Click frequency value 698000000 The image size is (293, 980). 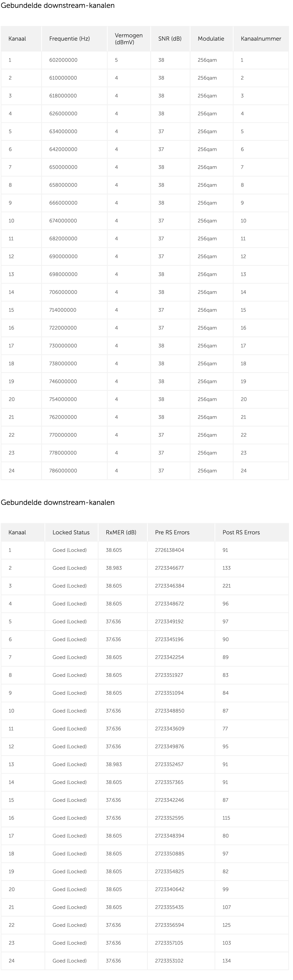click(63, 274)
